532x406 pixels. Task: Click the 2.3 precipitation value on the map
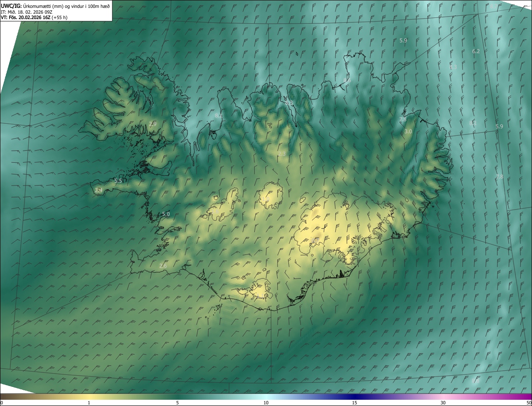coord(282,154)
